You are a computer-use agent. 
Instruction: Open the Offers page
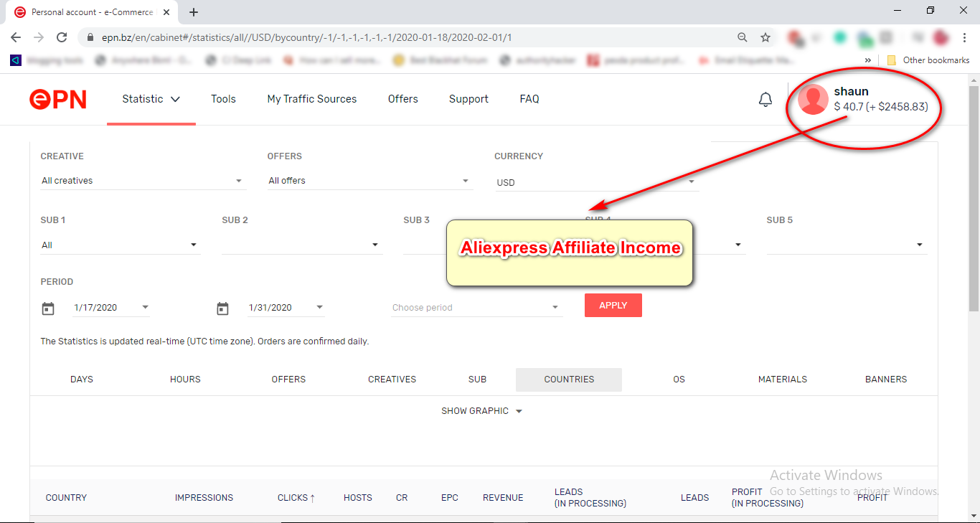click(x=403, y=99)
